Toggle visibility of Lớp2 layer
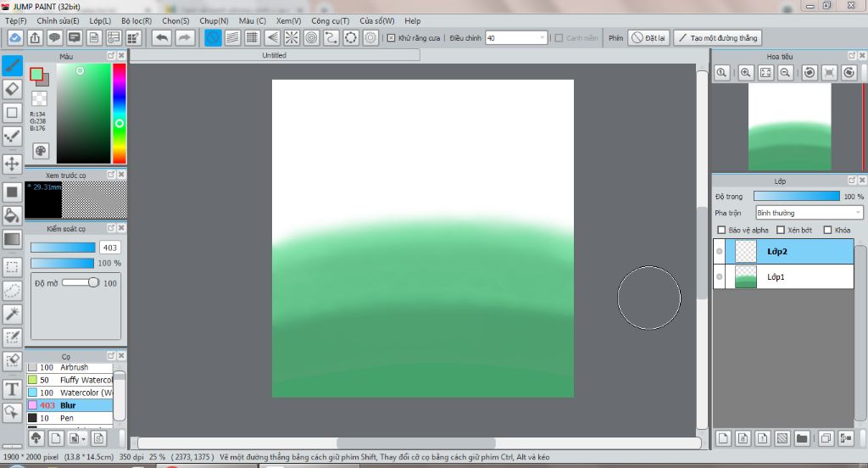868x468 pixels. [719, 252]
